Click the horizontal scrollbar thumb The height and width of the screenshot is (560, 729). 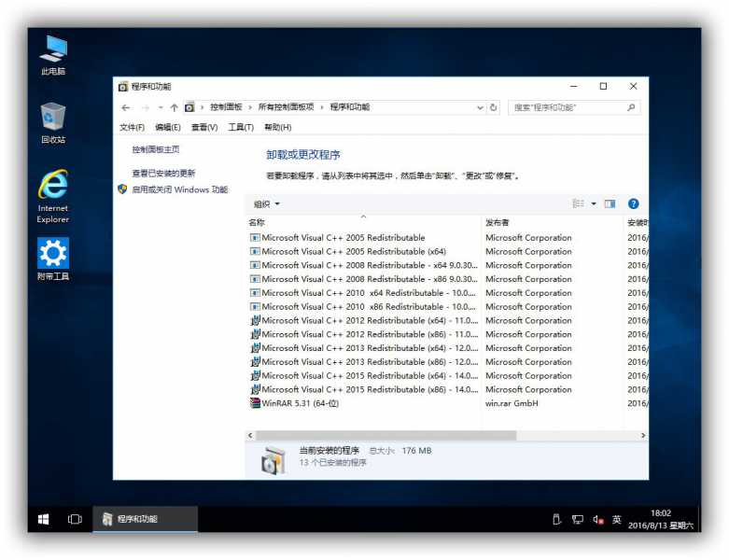tap(386, 436)
